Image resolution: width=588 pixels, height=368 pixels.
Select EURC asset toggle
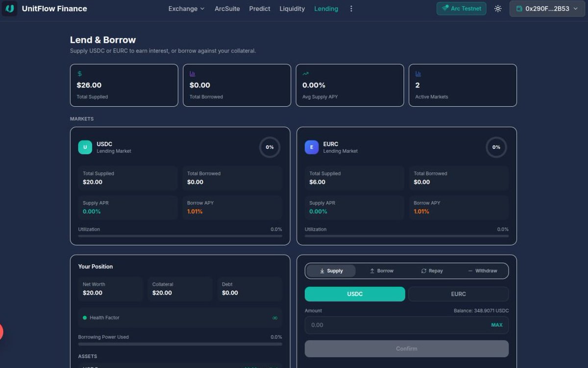click(x=458, y=294)
